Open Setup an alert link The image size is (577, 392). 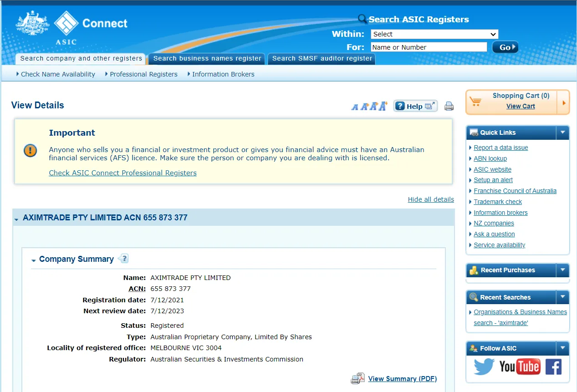pyautogui.click(x=493, y=180)
